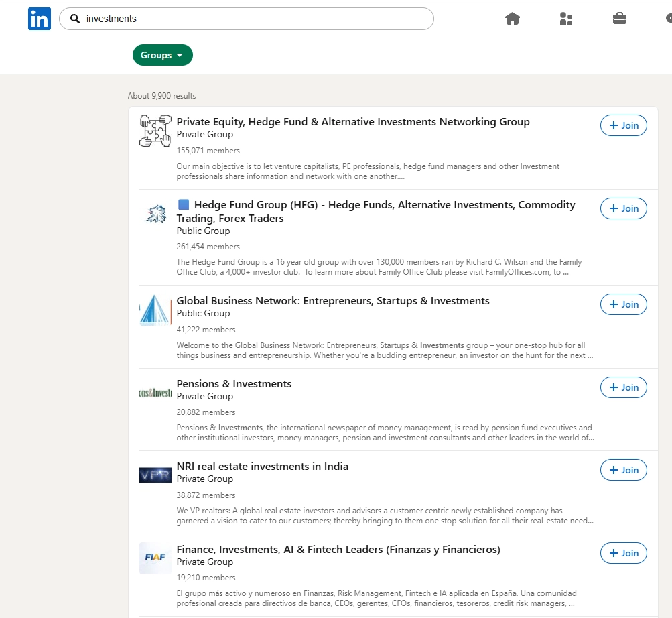The image size is (672, 618).
Task: Open Global Business Network triangle logo
Action: (x=155, y=310)
